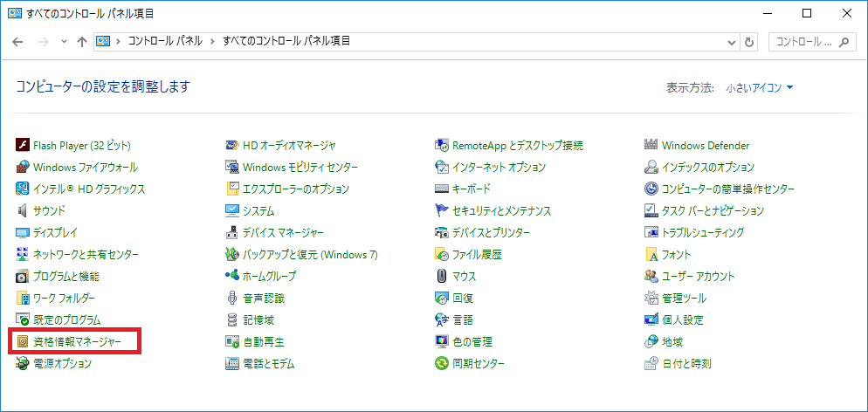This screenshot has height=412, width=868.
Task: Click エクスプローラーのオプション icon
Action: pyautogui.click(x=232, y=189)
